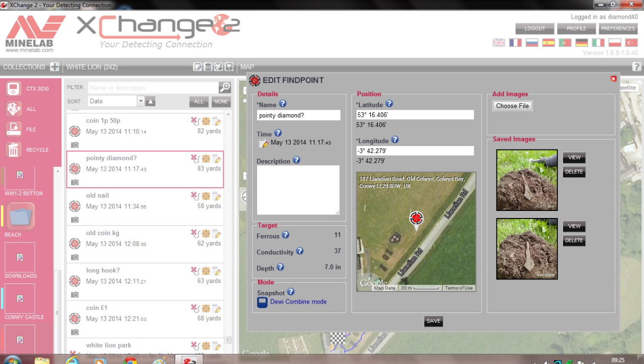Viewport: 644px width, 364px height.
Task: Open help icon next to Snapshot
Action: [x=290, y=292]
